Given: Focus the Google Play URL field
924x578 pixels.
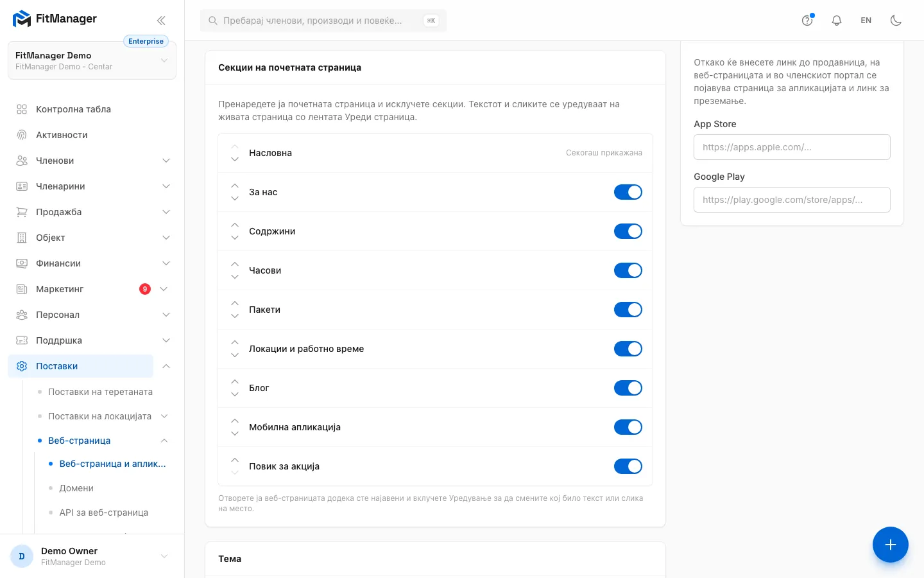Looking at the screenshot, I should click(792, 200).
